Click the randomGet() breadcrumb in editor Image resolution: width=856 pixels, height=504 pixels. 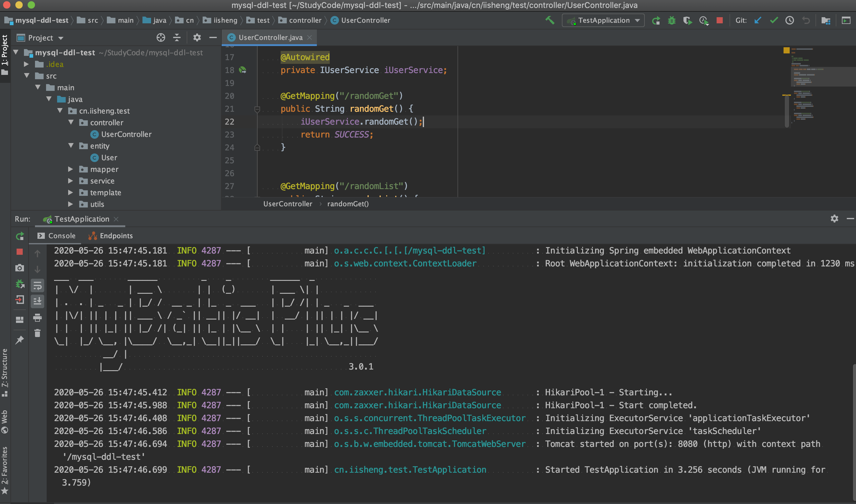348,204
